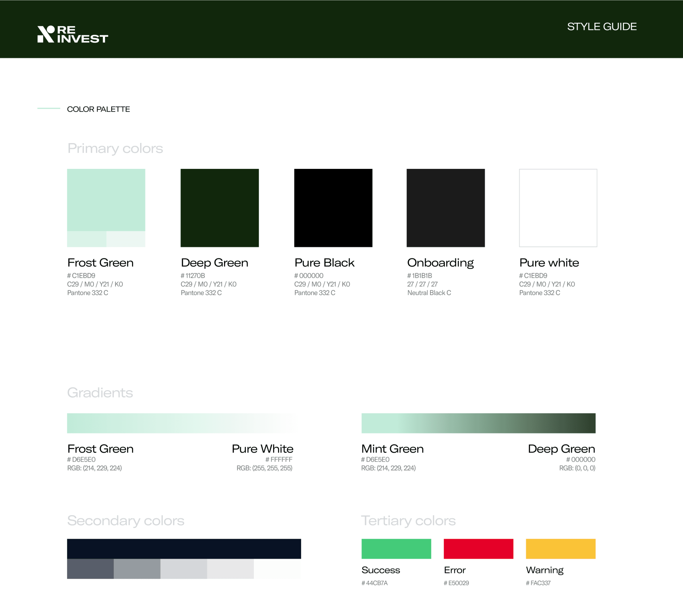Click the Tertiary colors heading
Image resolution: width=683 pixels, height=616 pixels.
[x=408, y=521]
